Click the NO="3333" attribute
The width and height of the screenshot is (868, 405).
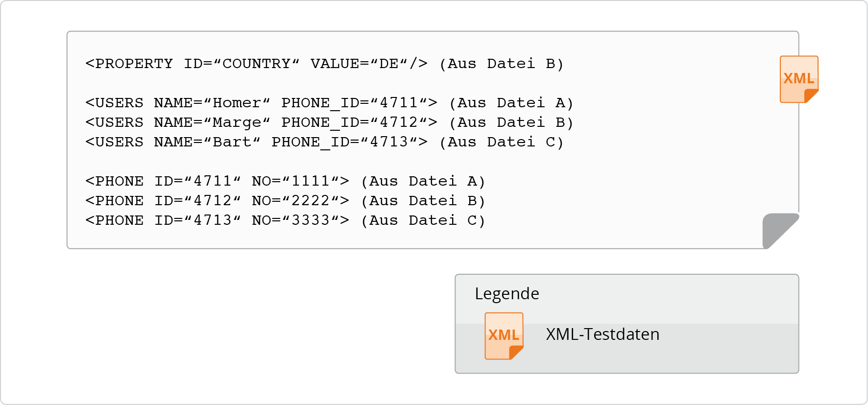click(x=296, y=220)
